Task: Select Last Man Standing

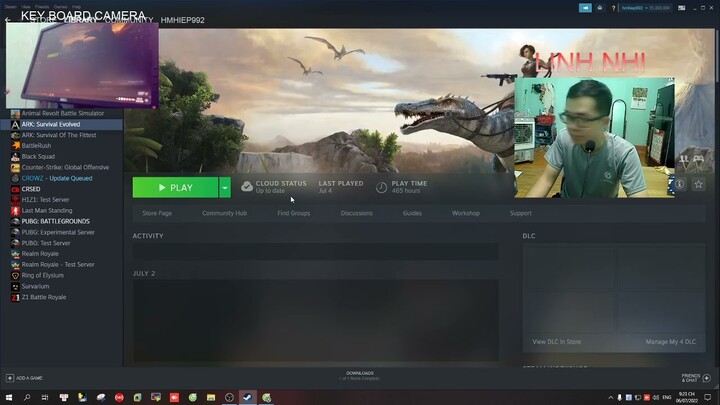Action: click(47, 211)
